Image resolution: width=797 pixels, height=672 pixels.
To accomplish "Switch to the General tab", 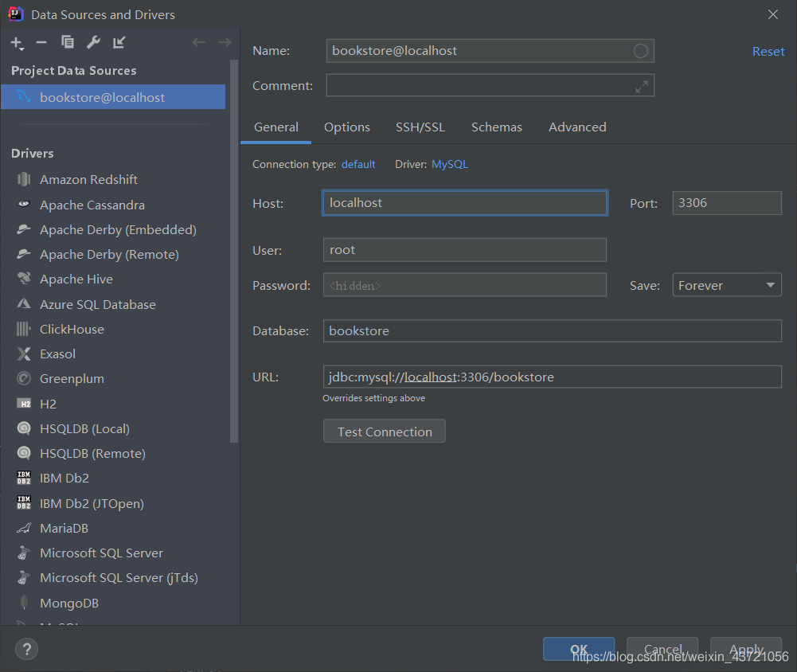I will pyautogui.click(x=276, y=127).
